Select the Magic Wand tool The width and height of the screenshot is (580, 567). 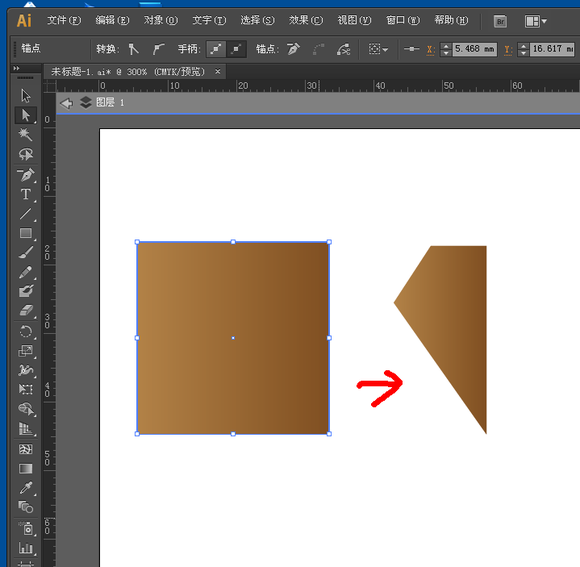(26, 135)
